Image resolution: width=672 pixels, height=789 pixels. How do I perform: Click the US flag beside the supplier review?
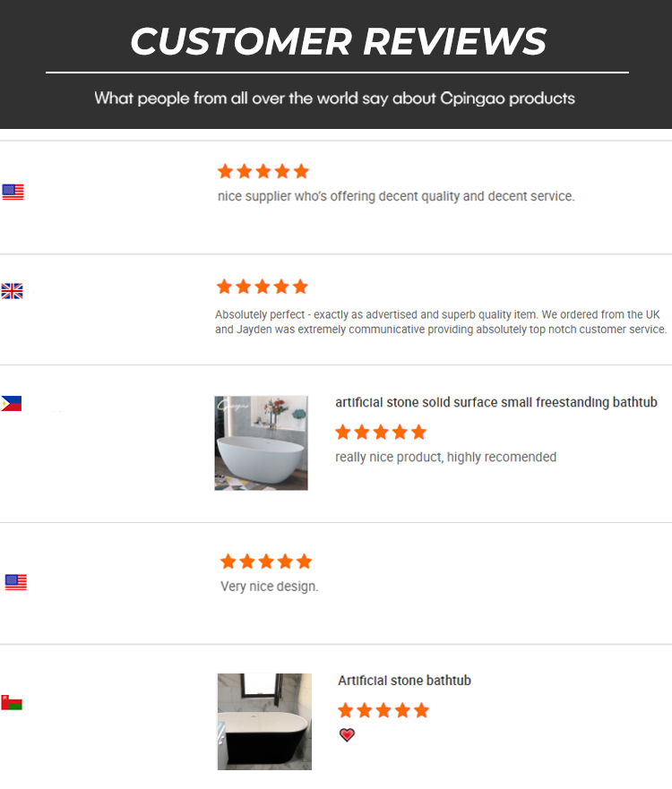click(13, 192)
